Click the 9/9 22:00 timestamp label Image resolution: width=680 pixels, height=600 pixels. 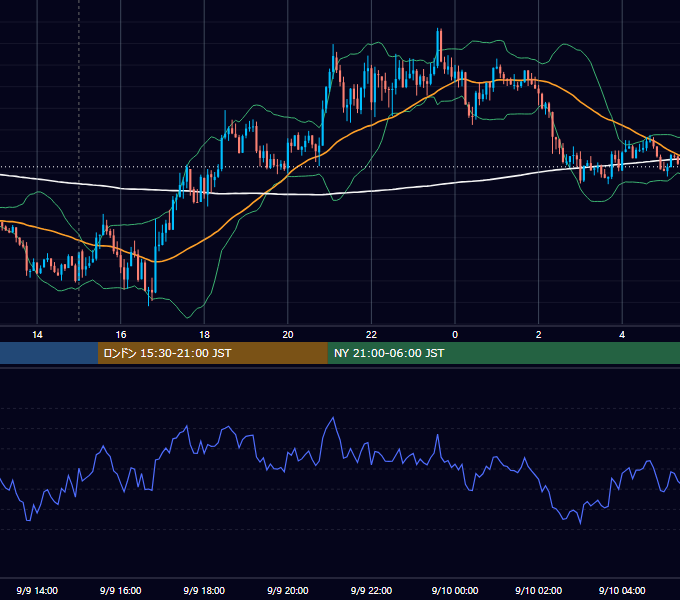(x=371, y=590)
